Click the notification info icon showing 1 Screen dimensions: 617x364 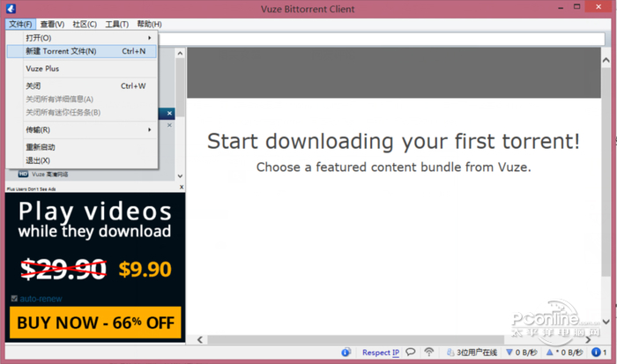point(596,353)
